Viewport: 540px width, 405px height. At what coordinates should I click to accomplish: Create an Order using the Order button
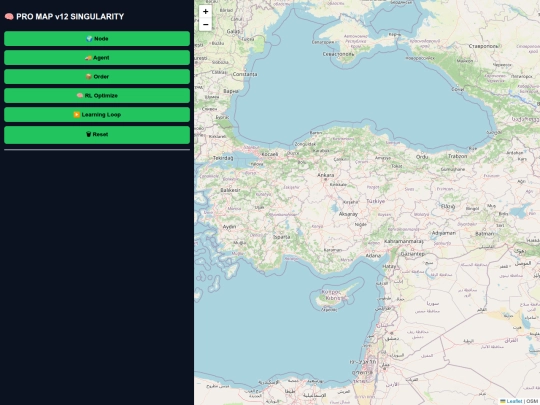[x=97, y=76]
